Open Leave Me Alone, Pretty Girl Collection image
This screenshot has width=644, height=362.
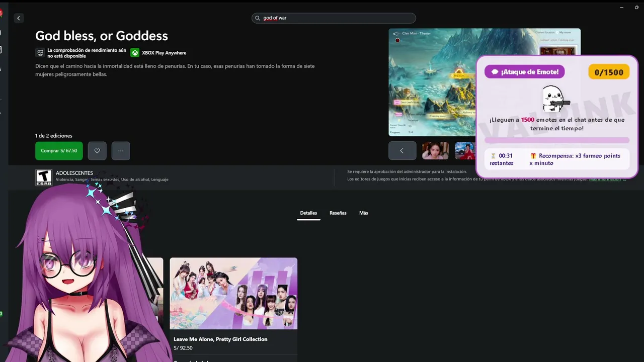pyautogui.click(x=233, y=294)
